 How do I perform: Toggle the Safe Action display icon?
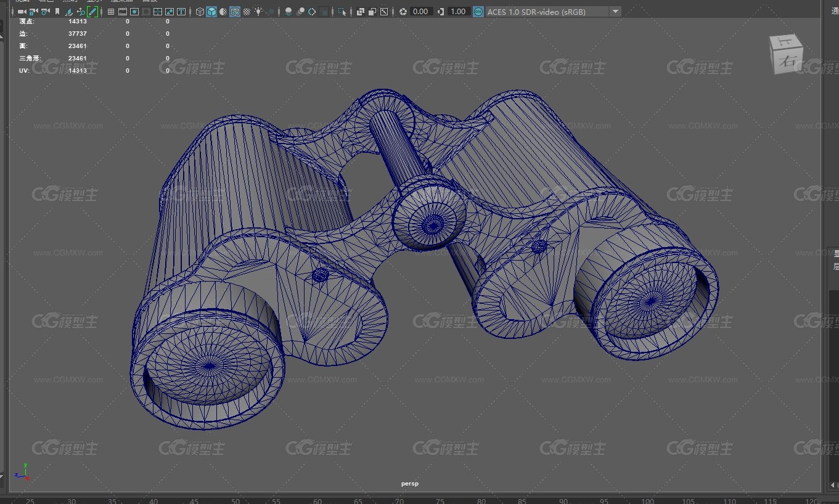(x=170, y=12)
